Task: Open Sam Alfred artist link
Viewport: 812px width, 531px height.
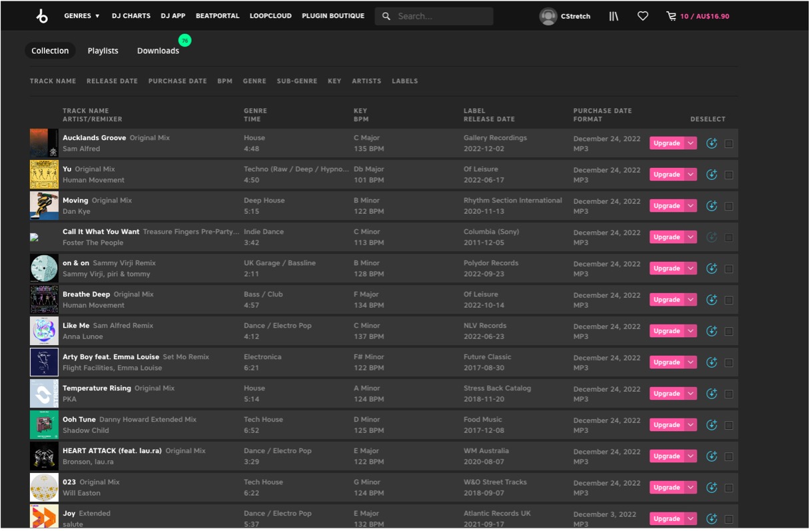Action: tap(81, 149)
